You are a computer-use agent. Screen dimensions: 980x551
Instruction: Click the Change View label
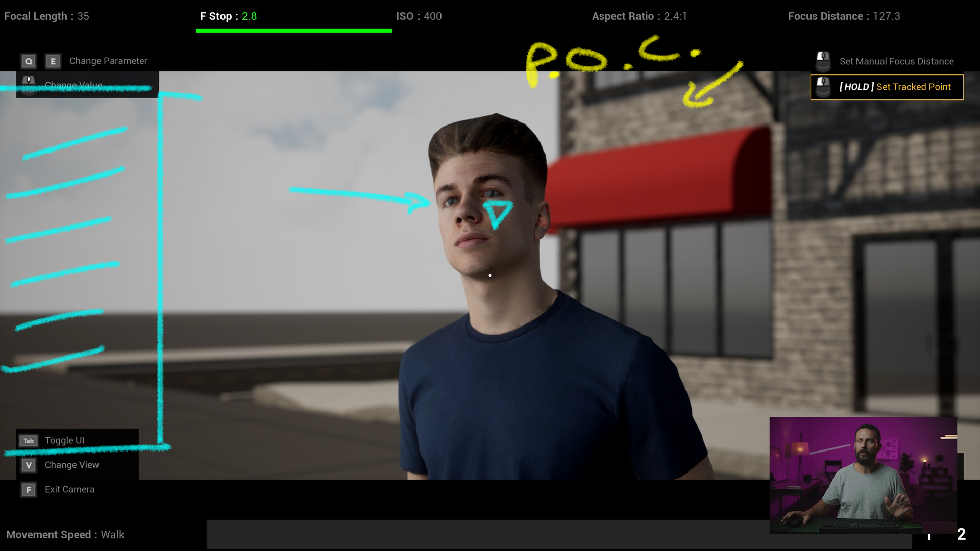72,465
